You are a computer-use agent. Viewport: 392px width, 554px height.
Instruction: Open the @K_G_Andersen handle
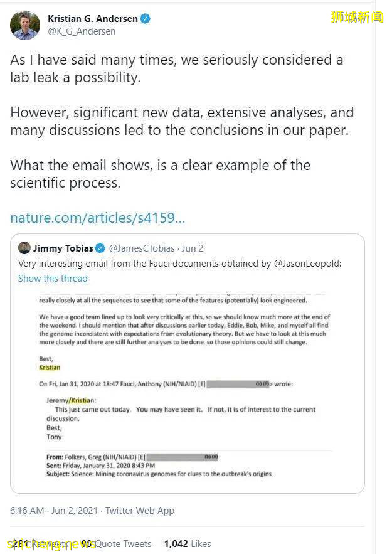point(82,31)
